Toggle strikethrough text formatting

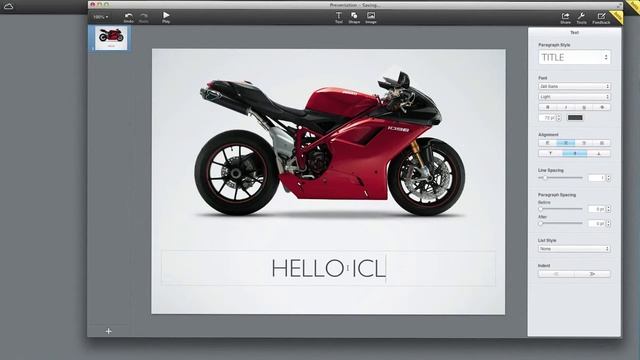tap(602, 107)
